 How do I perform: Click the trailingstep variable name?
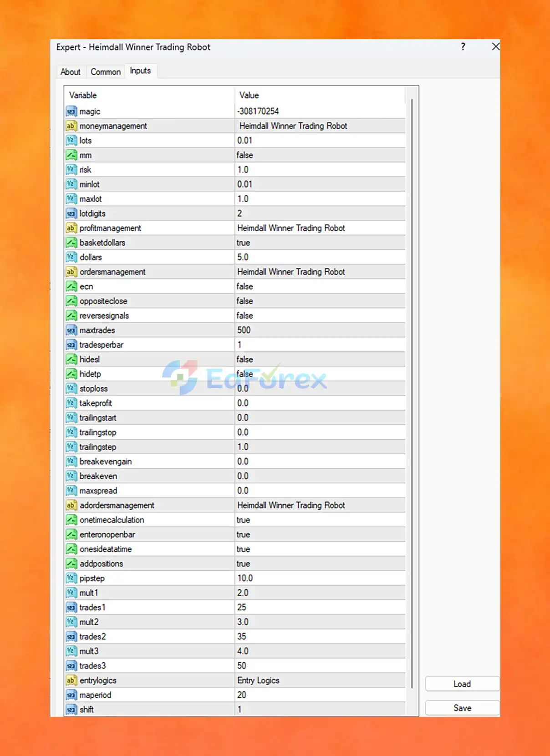(x=98, y=447)
